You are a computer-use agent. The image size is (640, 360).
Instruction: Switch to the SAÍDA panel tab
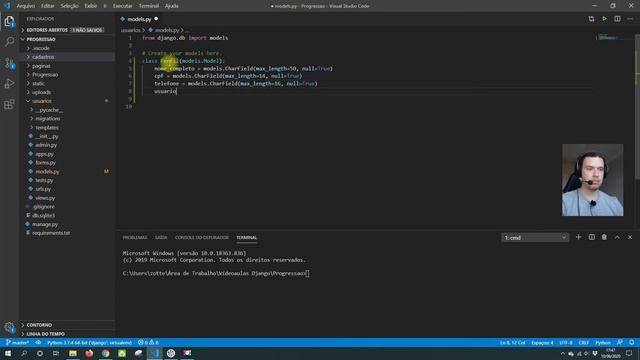pyautogui.click(x=161, y=238)
